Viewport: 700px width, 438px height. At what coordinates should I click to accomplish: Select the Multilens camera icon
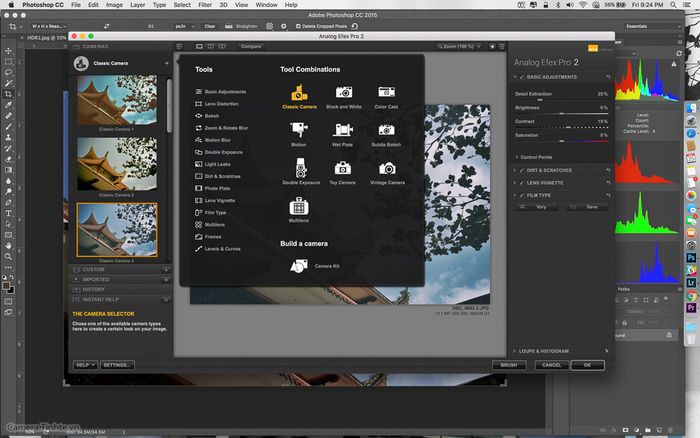[x=299, y=206]
